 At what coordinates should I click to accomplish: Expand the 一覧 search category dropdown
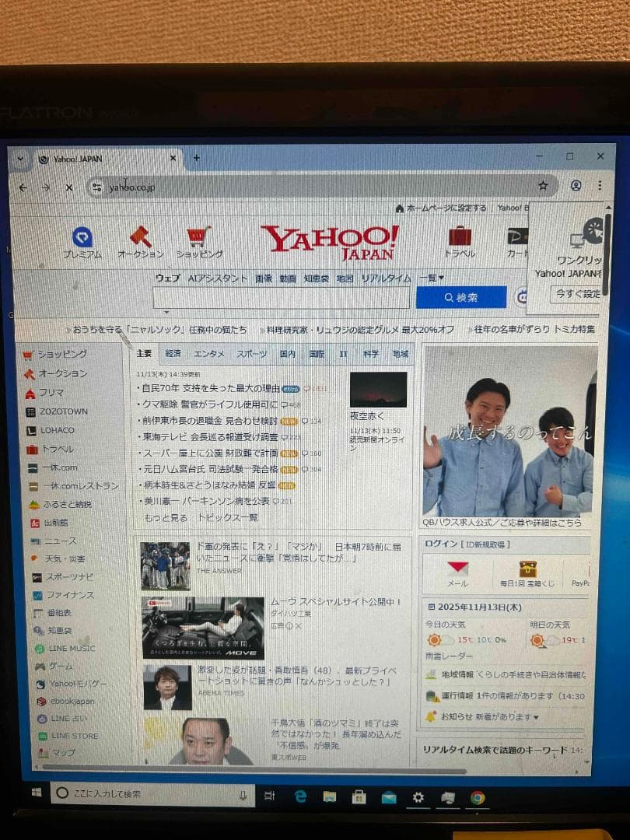coord(432,278)
